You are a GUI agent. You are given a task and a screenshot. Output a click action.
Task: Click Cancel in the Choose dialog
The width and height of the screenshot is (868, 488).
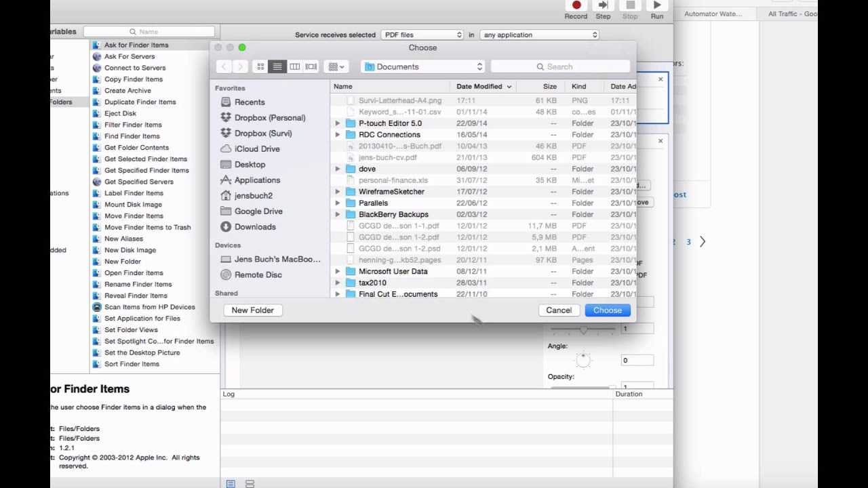559,310
